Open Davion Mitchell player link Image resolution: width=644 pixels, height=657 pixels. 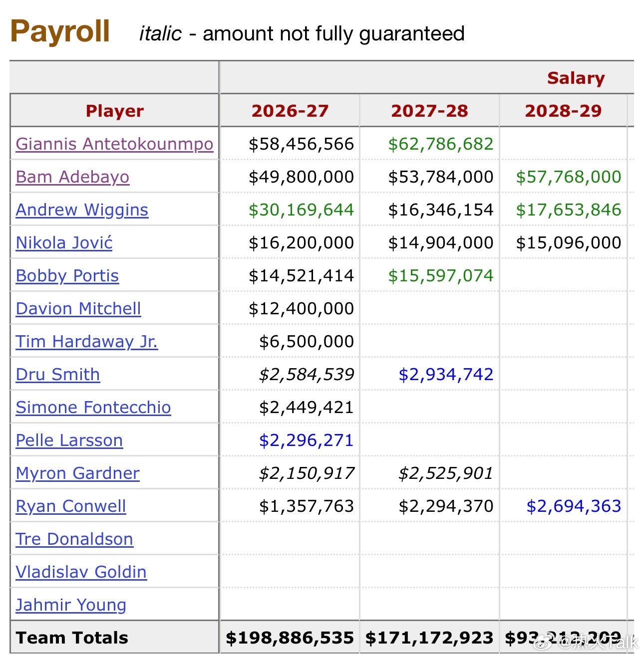tap(78, 309)
